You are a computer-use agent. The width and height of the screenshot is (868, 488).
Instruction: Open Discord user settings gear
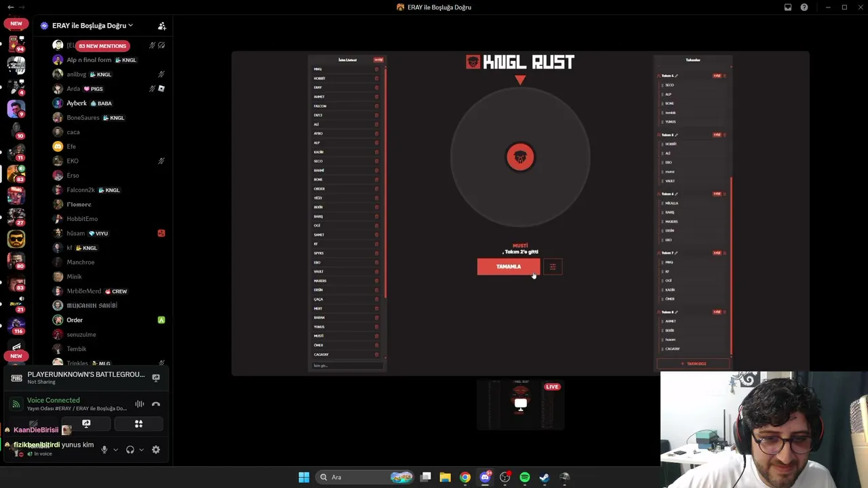(x=156, y=449)
